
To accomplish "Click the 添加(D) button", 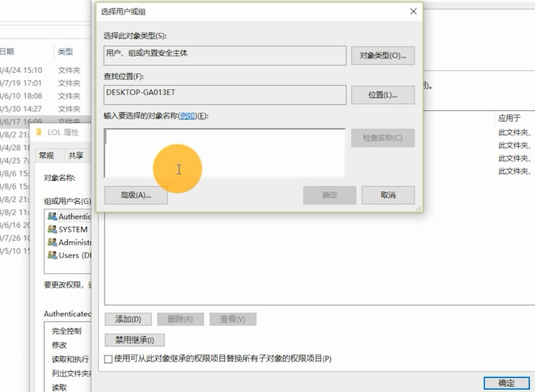I will point(127,319).
